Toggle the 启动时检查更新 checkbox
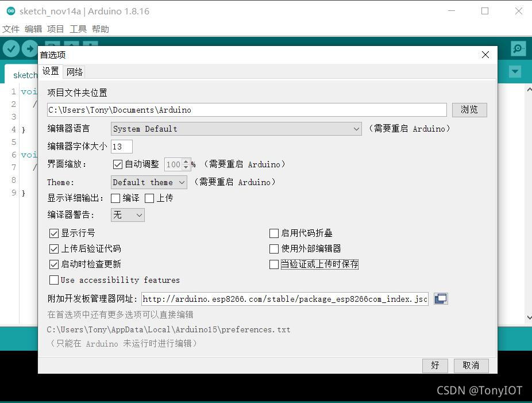The height and width of the screenshot is (403, 532). pos(54,264)
